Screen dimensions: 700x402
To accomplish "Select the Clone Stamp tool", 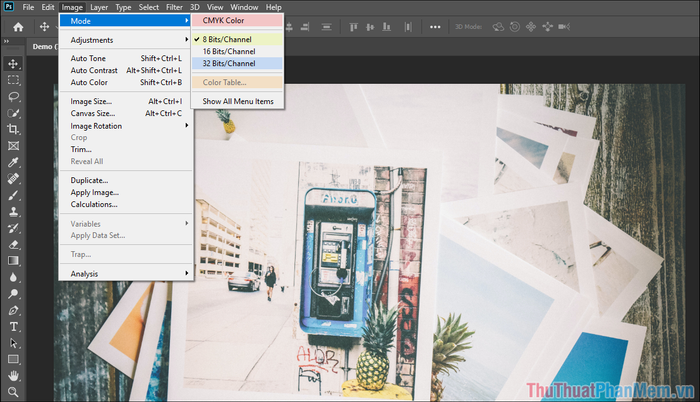I will 13,212.
